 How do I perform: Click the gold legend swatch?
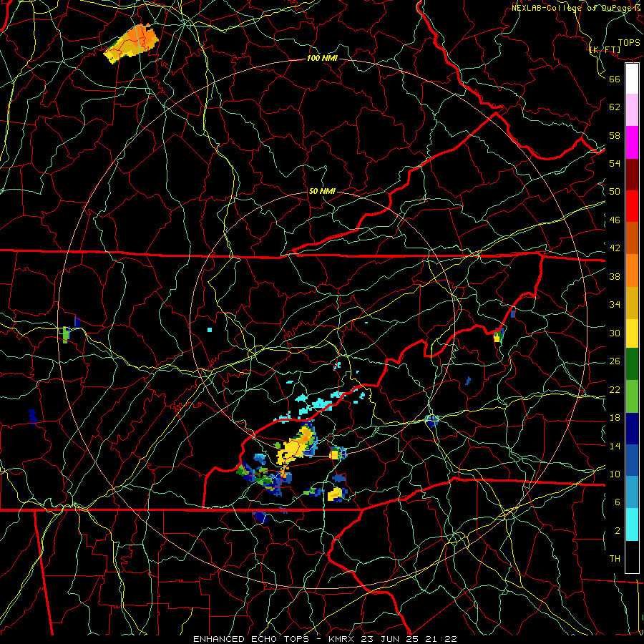(x=632, y=303)
